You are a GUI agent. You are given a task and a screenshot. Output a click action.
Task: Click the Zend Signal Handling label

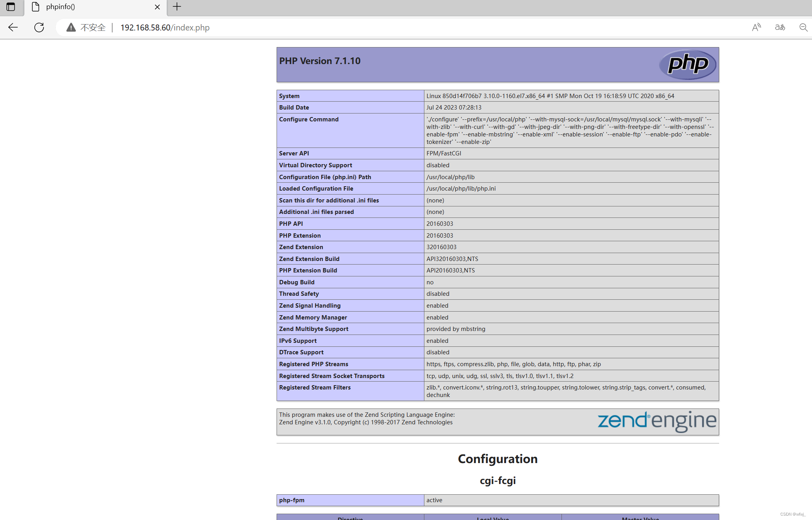pyautogui.click(x=310, y=306)
